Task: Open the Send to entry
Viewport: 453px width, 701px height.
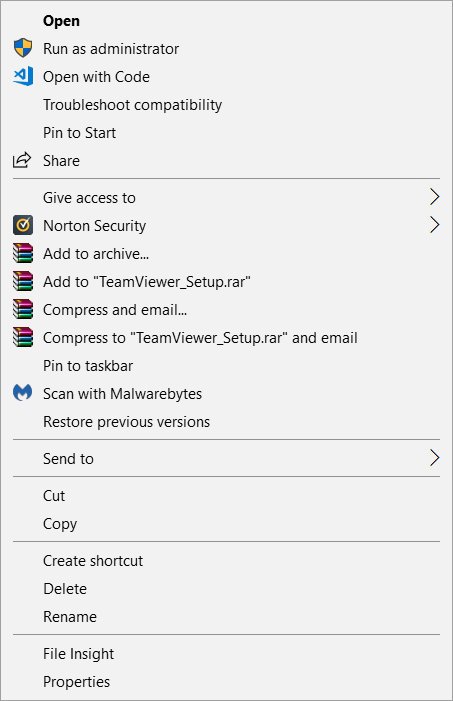Action: click(x=226, y=459)
